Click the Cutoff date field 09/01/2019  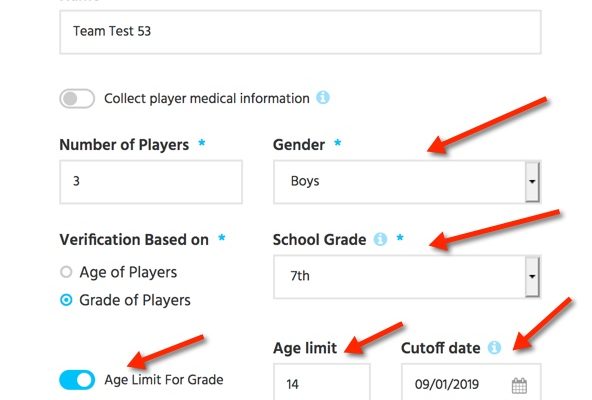point(471,382)
